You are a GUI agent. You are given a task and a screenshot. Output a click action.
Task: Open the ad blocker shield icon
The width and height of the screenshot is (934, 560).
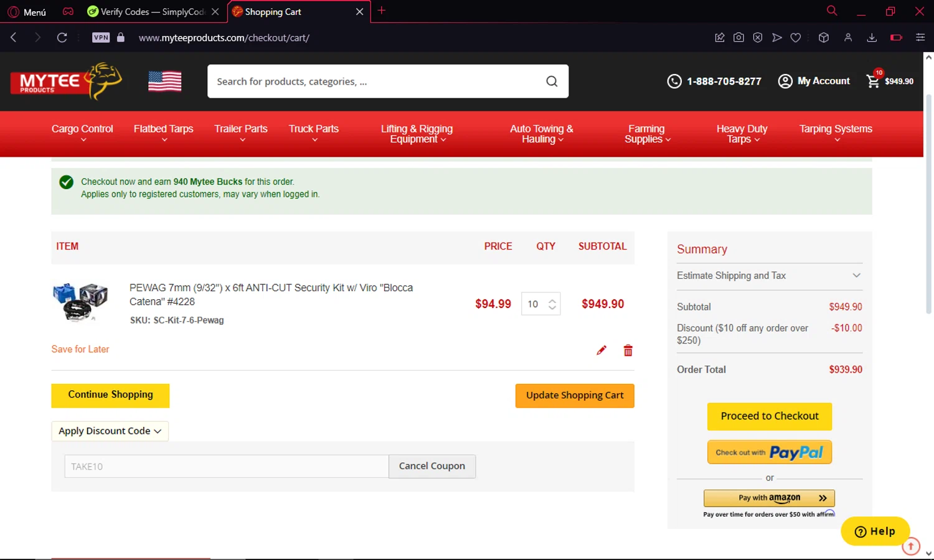(x=758, y=37)
